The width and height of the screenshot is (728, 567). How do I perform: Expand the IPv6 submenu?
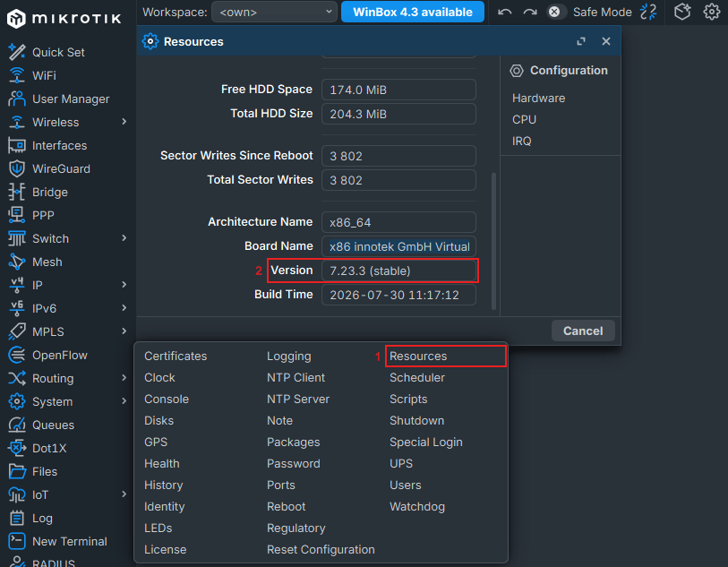click(x=124, y=308)
